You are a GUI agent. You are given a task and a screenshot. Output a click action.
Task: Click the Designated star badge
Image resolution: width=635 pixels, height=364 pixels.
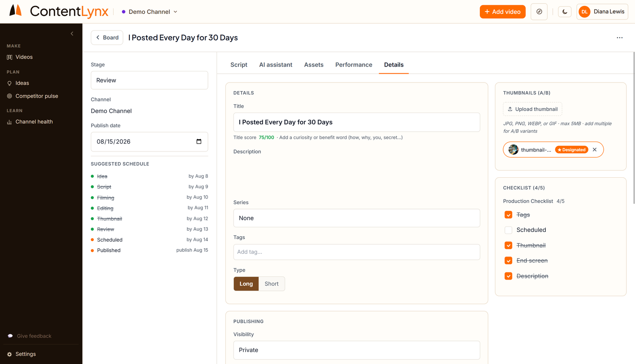[x=571, y=150]
